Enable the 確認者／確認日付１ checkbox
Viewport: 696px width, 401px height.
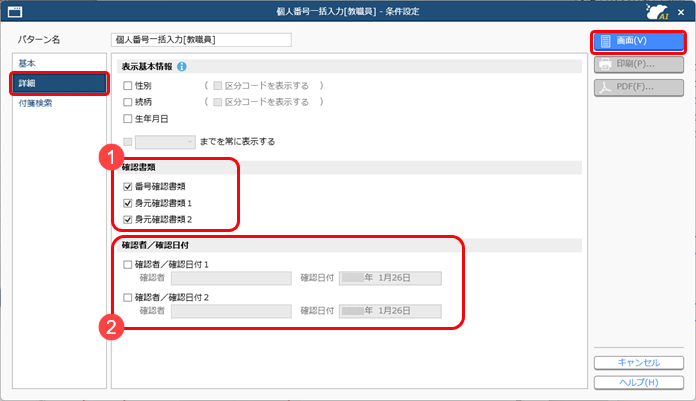[x=128, y=265]
